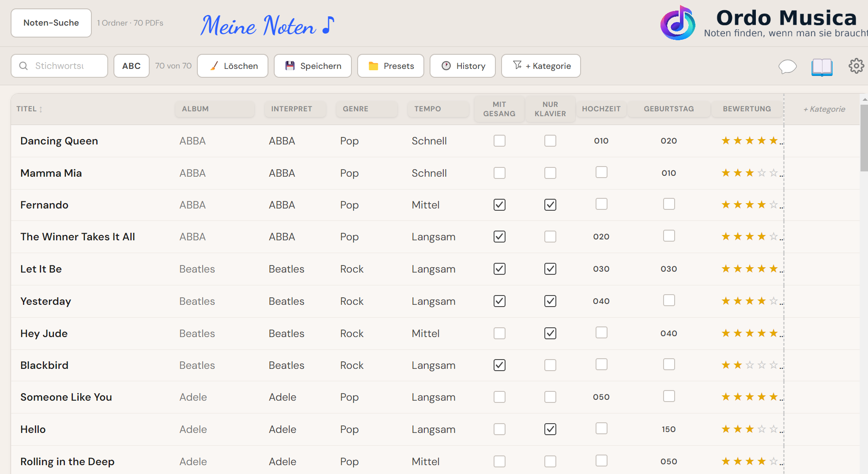Image resolution: width=868 pixels, height=474 pixels.
Task: Click the search magnifier icon
Action: (x=23, y=66)
